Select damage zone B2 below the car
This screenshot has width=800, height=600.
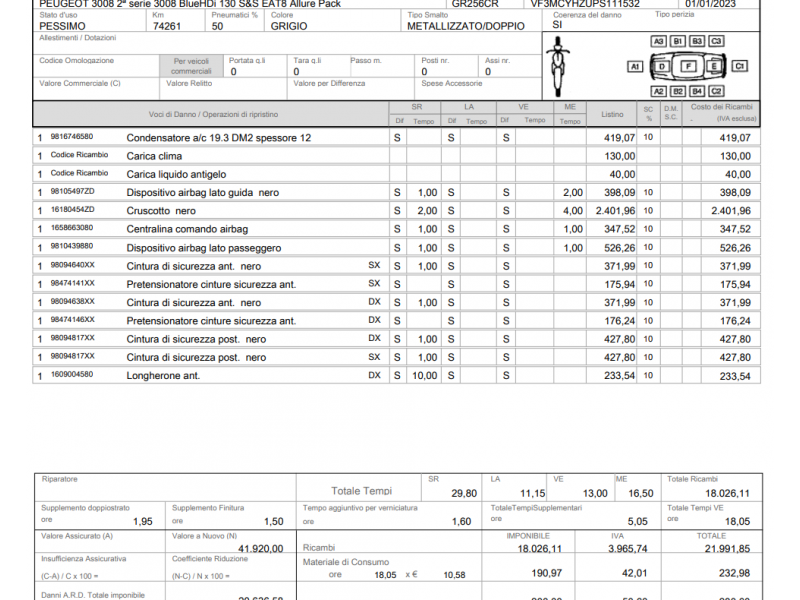pyautogui.click(x=678, y=91)
